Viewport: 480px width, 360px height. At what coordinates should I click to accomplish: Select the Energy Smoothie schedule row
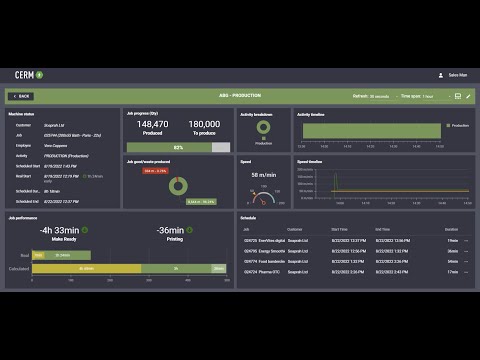click(356, 251)
